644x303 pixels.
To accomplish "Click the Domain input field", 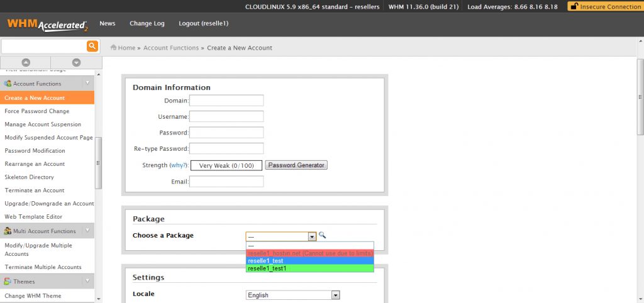I will [x=226, y=101].
